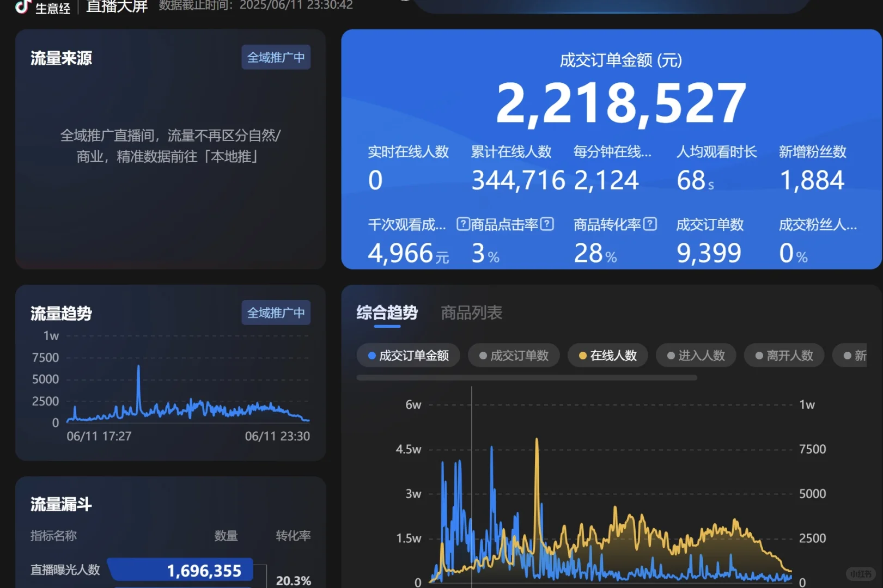Click help icon before 商品点击率 label
Viewport: 883px width, 588px height.
pyautogui.click(x=463, y=224)
